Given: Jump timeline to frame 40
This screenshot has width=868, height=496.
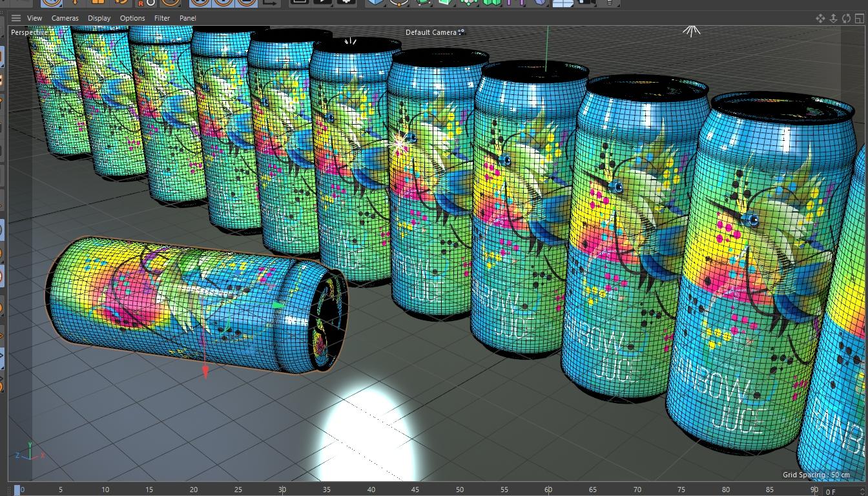Looking at the screenshot, I should [371, 490].
